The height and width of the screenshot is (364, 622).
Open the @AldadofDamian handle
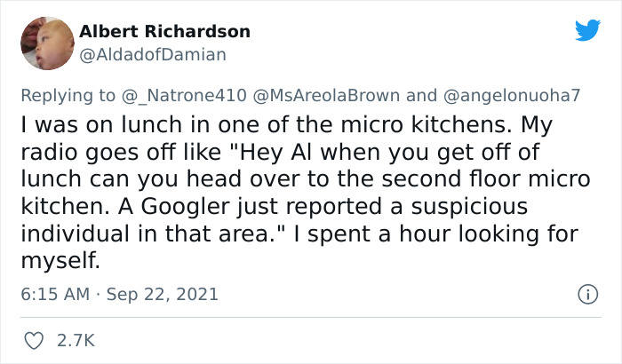tap(153, 54)
